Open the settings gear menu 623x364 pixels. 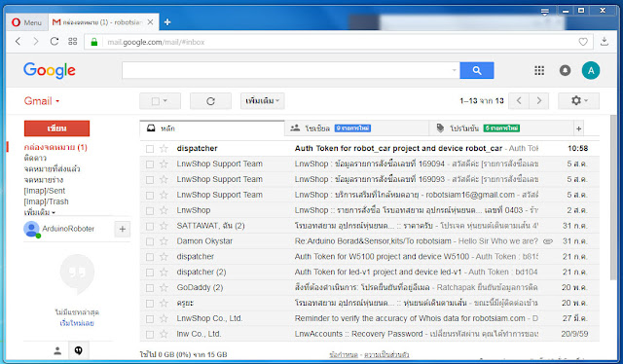point(579,101)
